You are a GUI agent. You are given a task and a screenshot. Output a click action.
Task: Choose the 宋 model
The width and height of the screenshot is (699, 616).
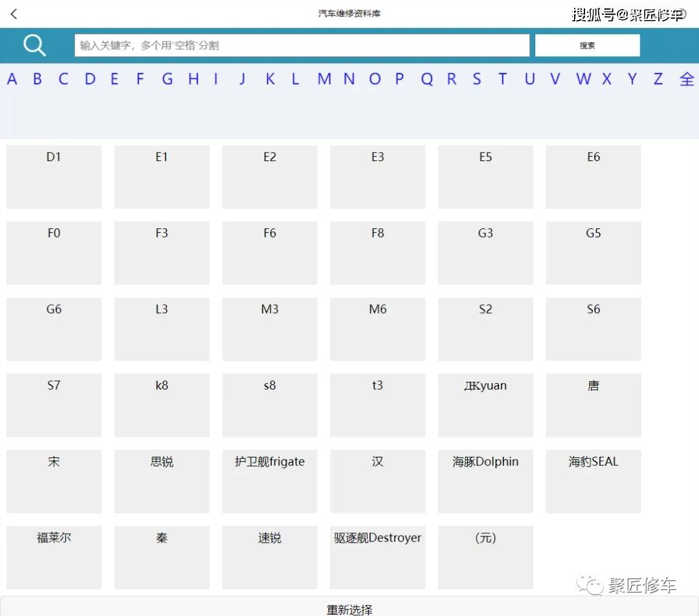coord(54,481)
